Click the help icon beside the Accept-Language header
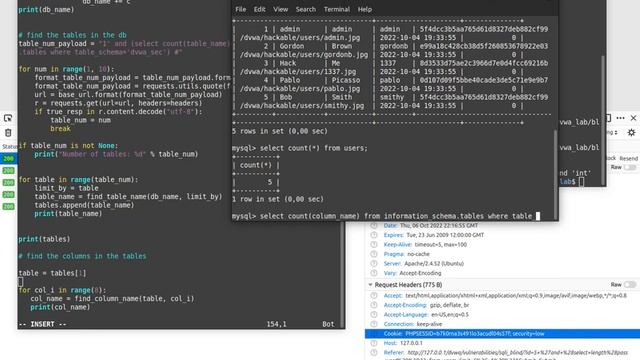 [374, 315]
